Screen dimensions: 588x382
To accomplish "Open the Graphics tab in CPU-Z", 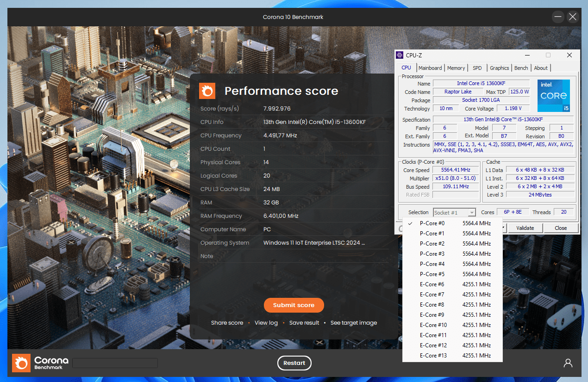I will (500, 68).
